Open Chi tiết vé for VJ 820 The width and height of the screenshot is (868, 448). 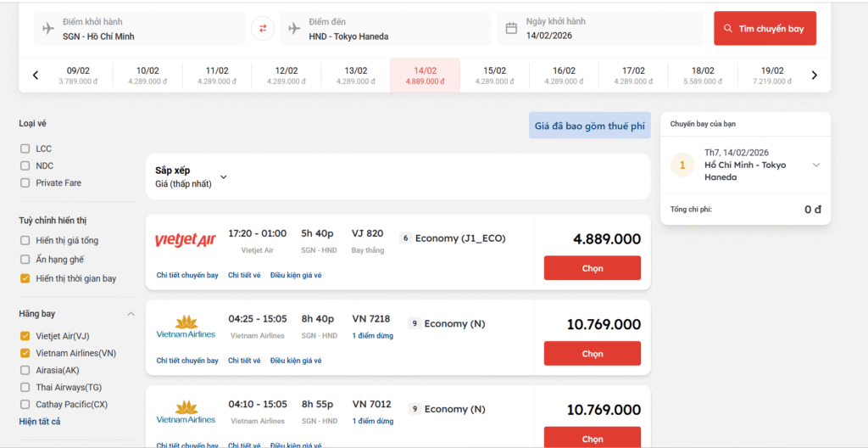tap(244, 275)
